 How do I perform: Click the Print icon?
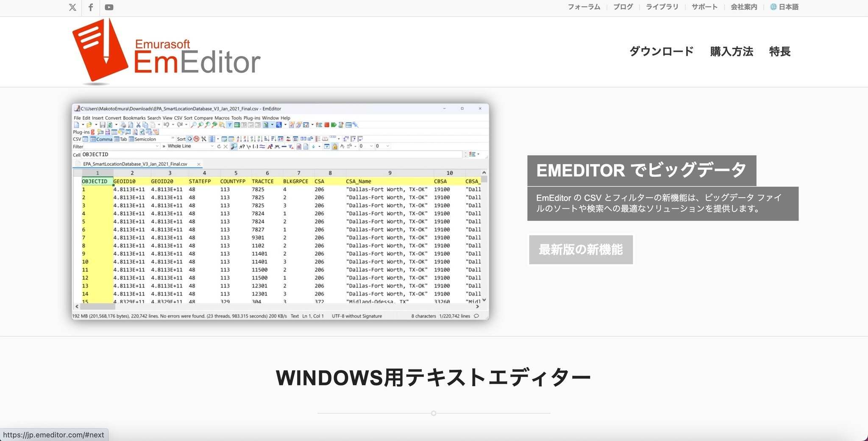coord(123,124)
